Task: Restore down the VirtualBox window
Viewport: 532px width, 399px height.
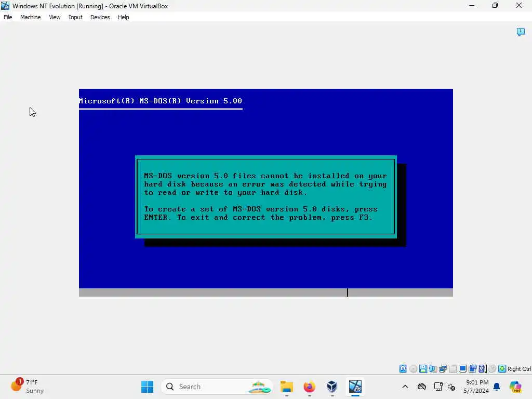Action: tap(495, 5)
